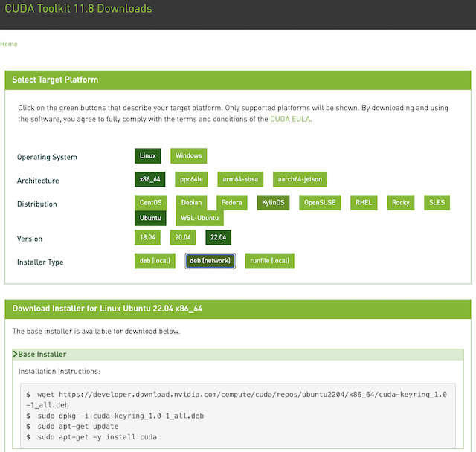
Task: Pick the ppc64le architecture option
Action: [x=193, y=180]
